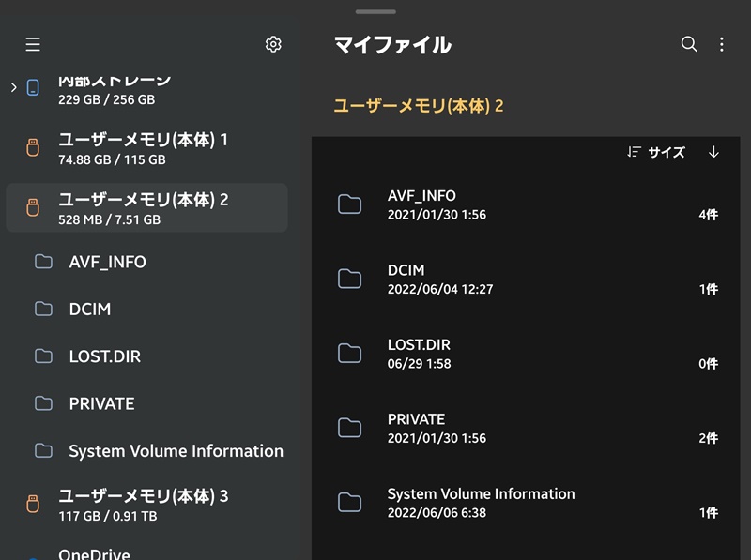Image resolution: width=751 pixels, height=560 pixels.
Task: Tap the search magnifier icon
Action: 689,44
